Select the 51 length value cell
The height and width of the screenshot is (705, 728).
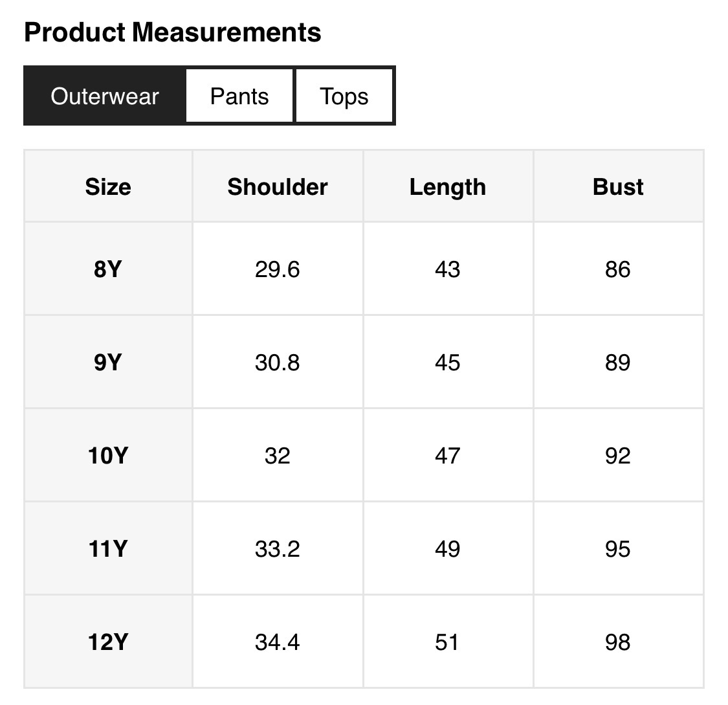pos(448,642)
